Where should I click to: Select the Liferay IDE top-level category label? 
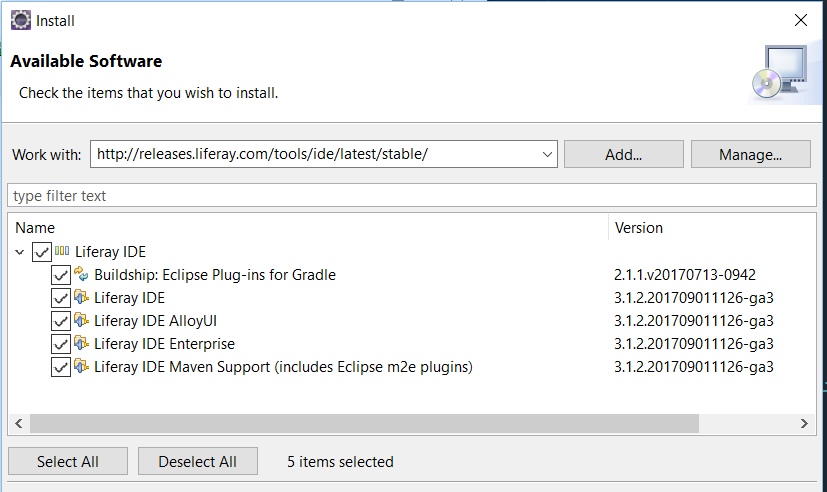coord(110,252)
